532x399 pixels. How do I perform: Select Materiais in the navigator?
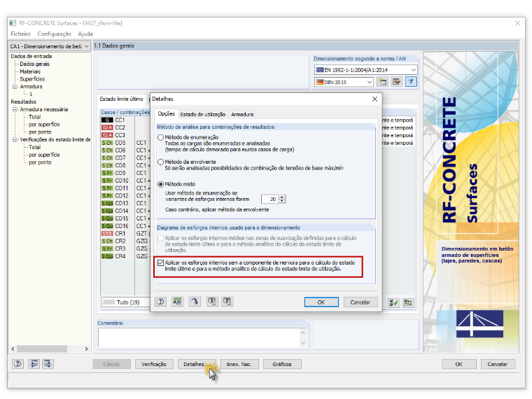(x=30, y=71)
